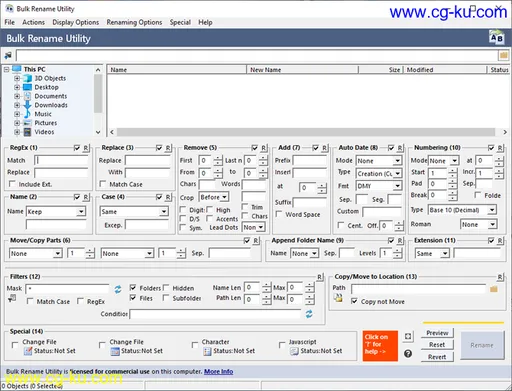The height and width of the screenshot is (391, 512).
Task: Open the File menu
Action: point(9,22)
